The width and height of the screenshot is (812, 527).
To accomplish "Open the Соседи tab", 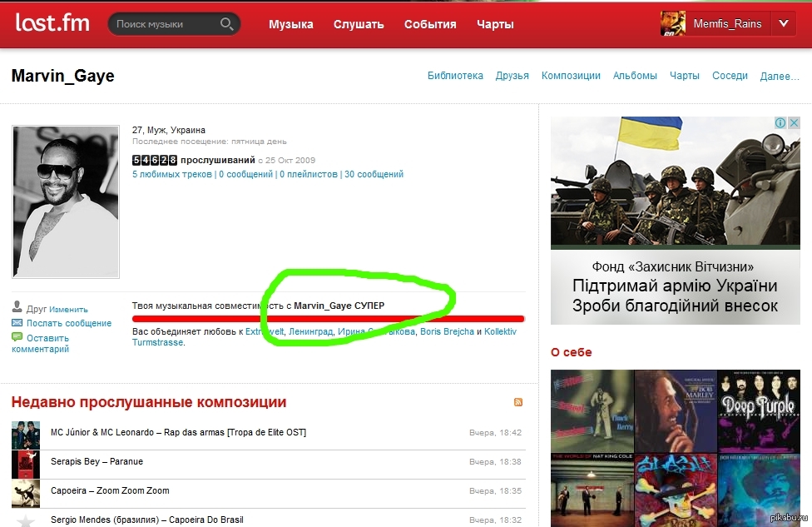I will [730, 76].
